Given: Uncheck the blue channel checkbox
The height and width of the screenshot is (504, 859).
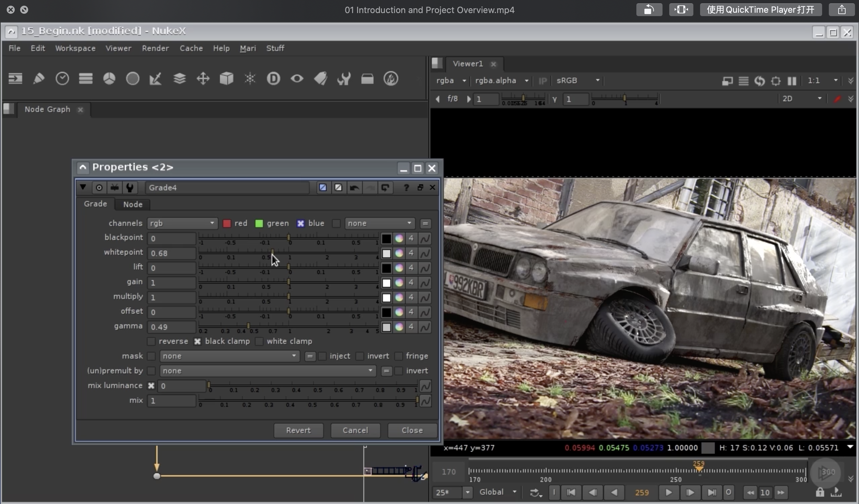Looking at the screenshot, I should click(300, 224).
